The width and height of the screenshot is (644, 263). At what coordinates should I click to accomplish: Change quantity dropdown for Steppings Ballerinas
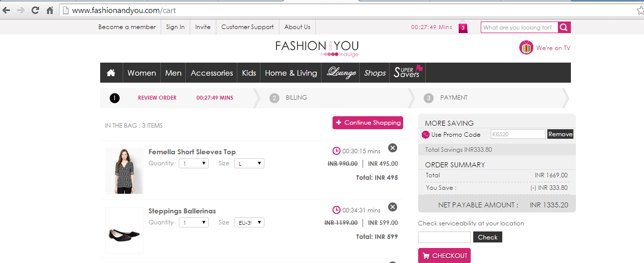(x=194, y=222)
